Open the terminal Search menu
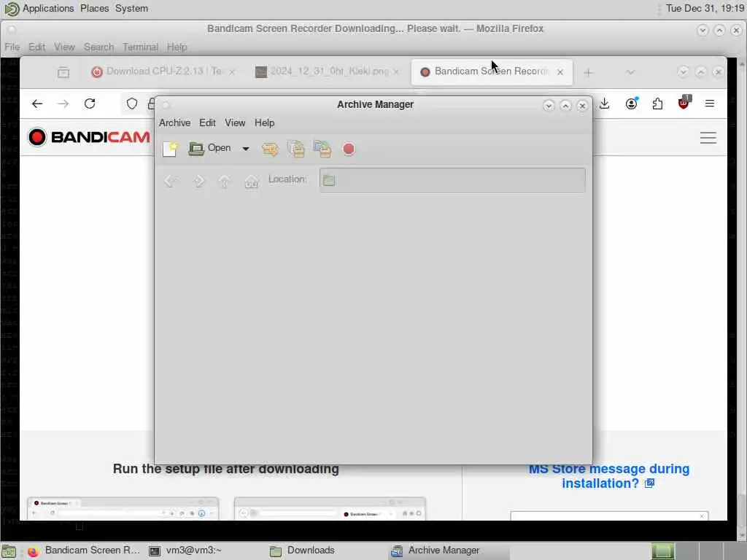The image size is (747, 560). point(99,47)
